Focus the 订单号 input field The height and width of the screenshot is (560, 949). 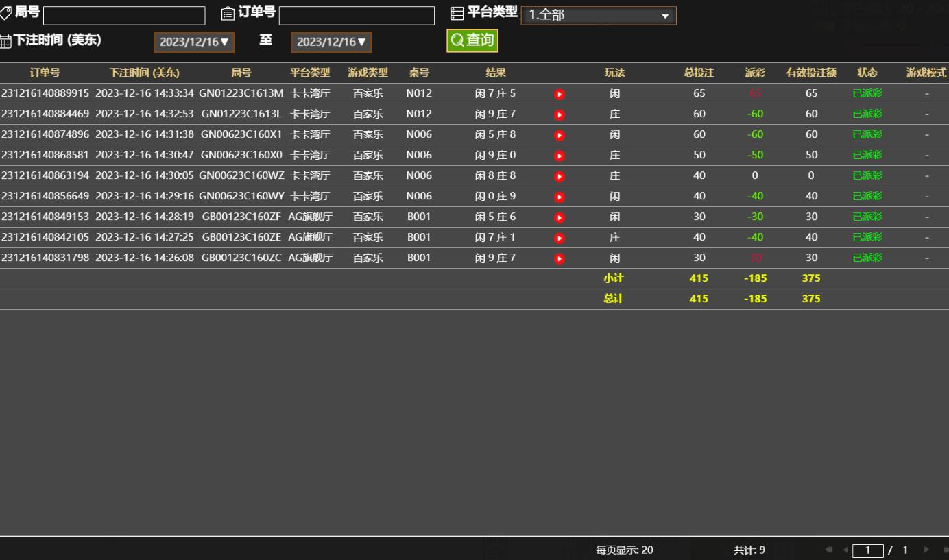(x=357, y=16)
